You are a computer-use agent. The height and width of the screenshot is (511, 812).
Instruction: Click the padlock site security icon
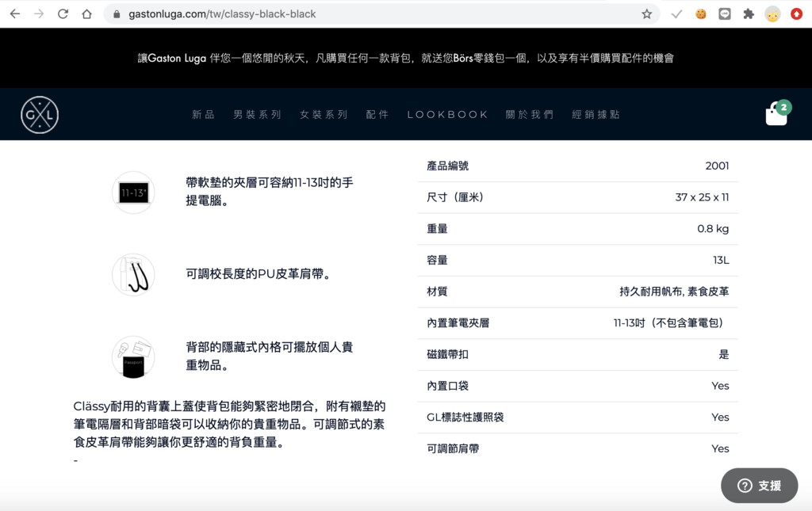pos(117,14)
